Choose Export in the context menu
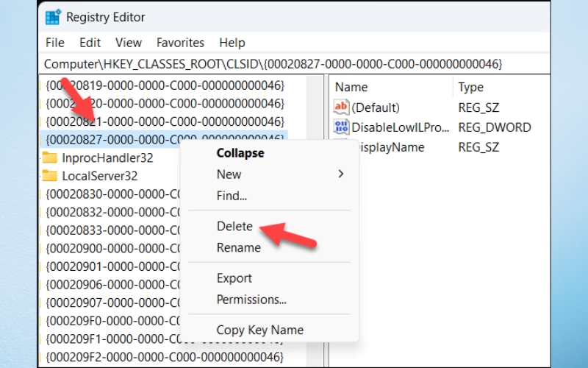 coord(234,278)
